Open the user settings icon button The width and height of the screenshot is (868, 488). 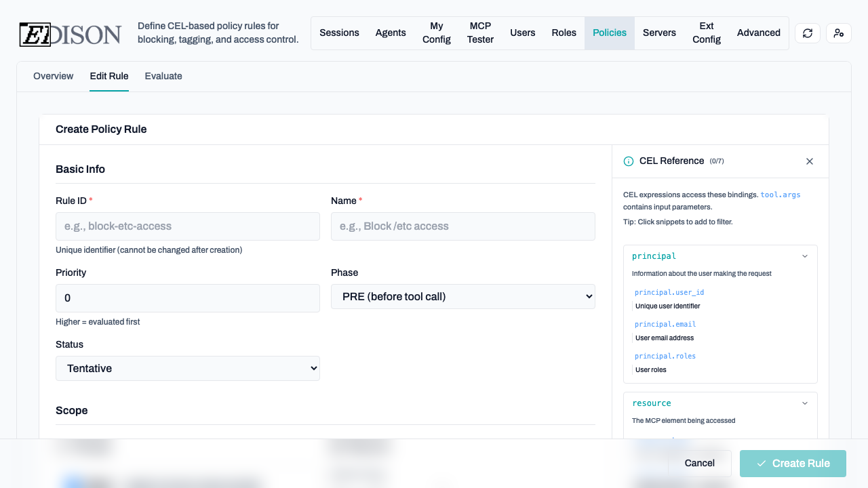pos(838,33)
